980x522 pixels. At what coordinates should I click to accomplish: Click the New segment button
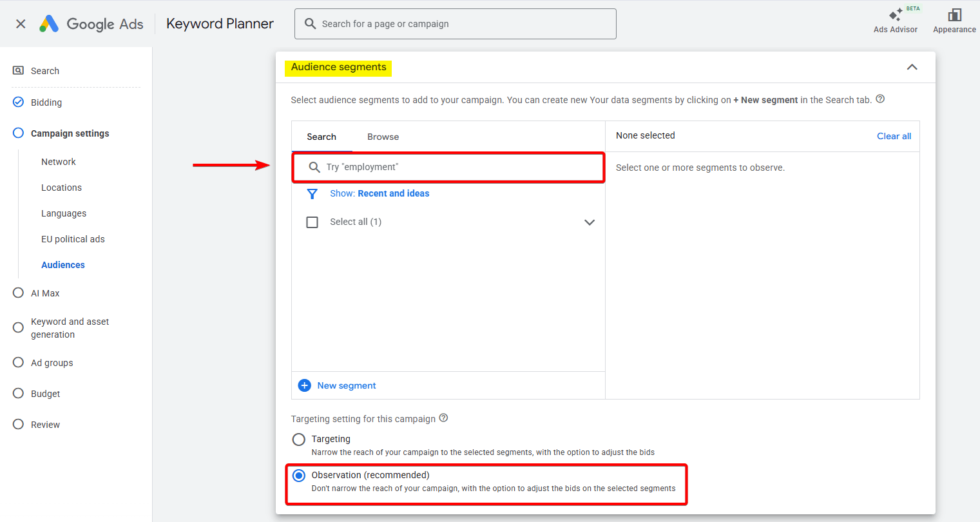tap(346, 385)
